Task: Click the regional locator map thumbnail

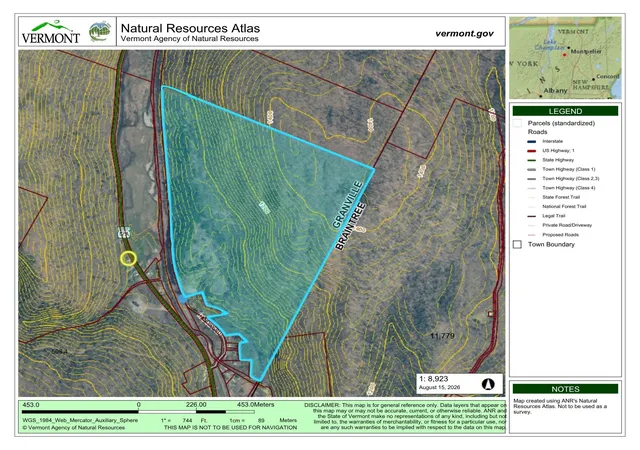Action: [565, 58]
